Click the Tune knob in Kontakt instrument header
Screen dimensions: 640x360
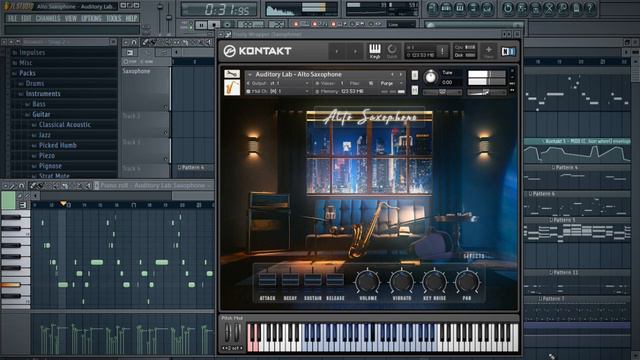430,77
